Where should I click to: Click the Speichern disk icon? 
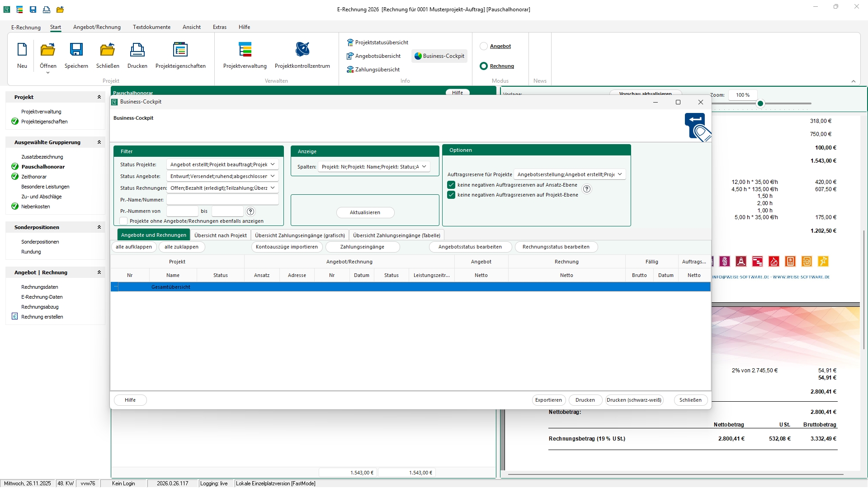tap(76, 50)
